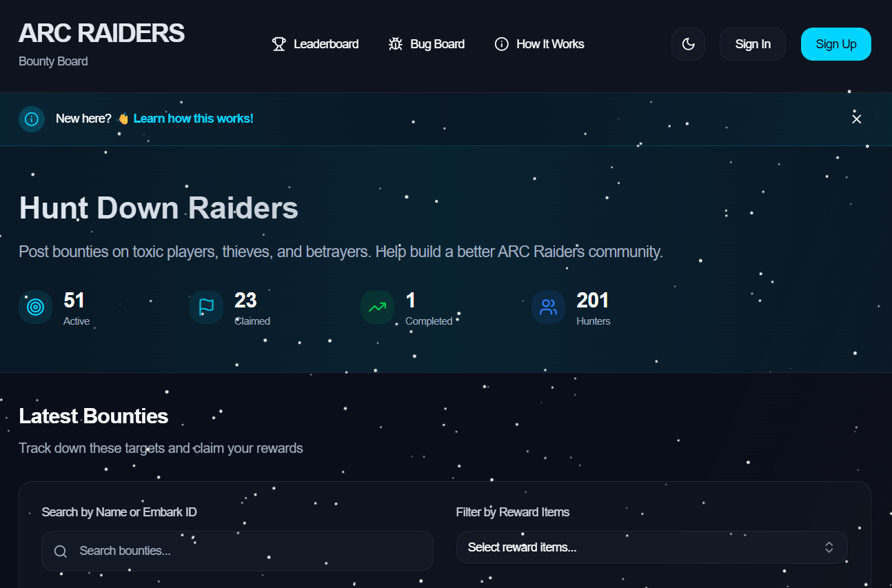Click the info circle beside How It Works
The width and height of the screenshot is (892, 588).
[501, 44]
